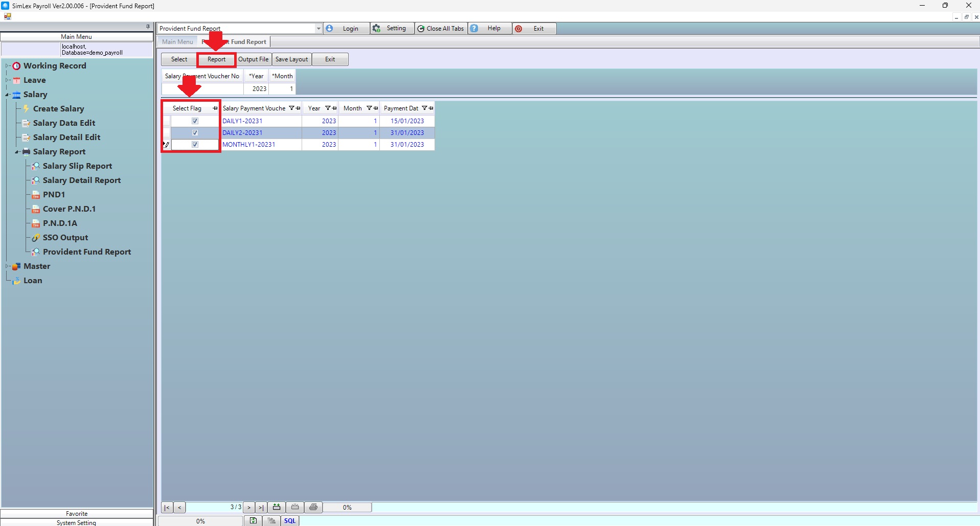Click the Output File button
980x526 pixels.
point(253,59)
